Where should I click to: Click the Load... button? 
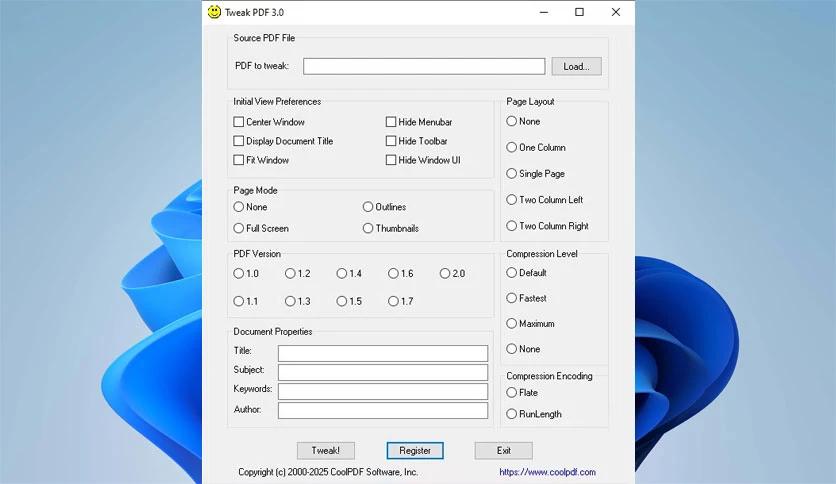(575, 66)
